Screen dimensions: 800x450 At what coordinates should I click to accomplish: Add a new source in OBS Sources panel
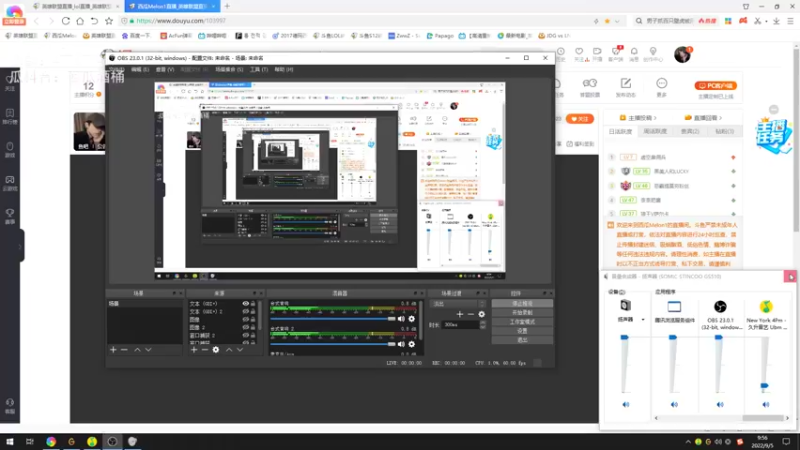[194, 350]
